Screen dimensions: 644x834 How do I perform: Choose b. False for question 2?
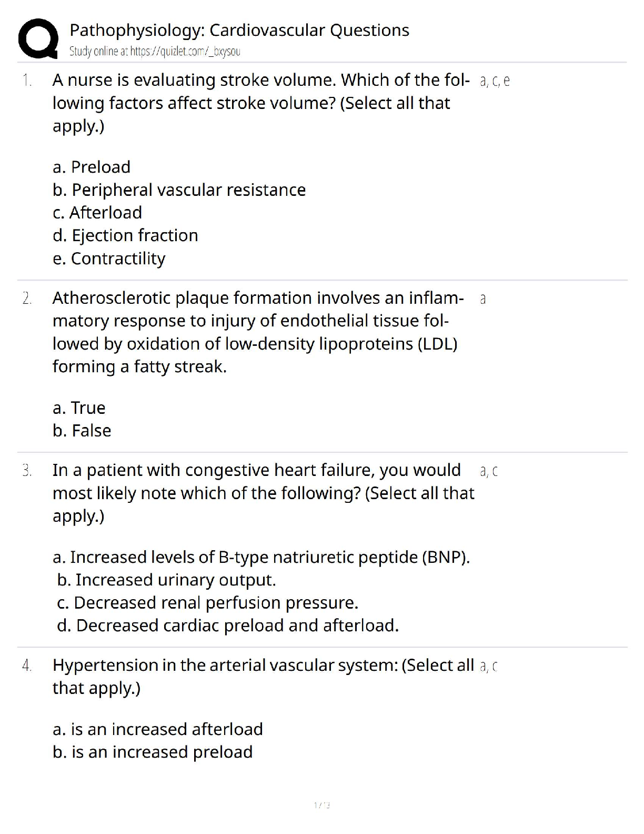(x=82, y=431)
